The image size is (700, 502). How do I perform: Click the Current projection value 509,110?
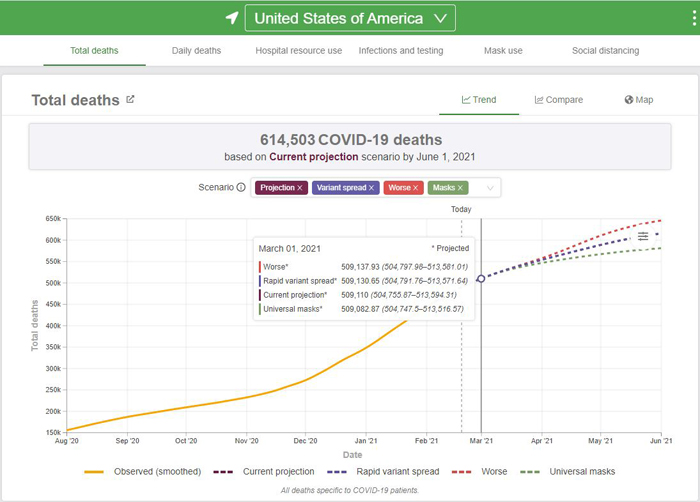[x=355, y=295]
